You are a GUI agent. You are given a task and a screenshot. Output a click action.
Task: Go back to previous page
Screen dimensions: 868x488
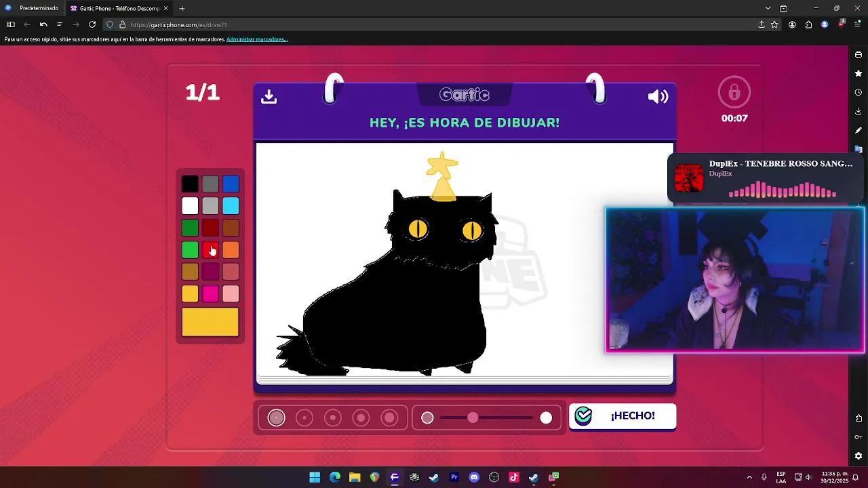[x=27, y=24]
